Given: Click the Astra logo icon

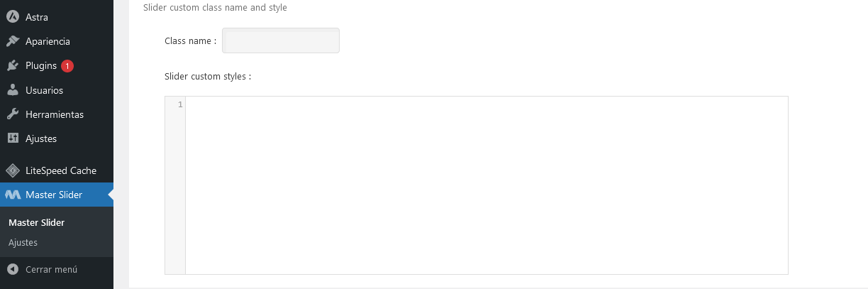Looking at the screenshot, I should pyautogui.click(x=12, y=17).
